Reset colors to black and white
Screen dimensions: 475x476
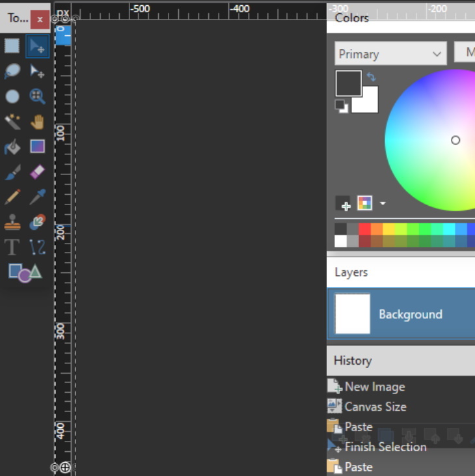pos(341,106)
